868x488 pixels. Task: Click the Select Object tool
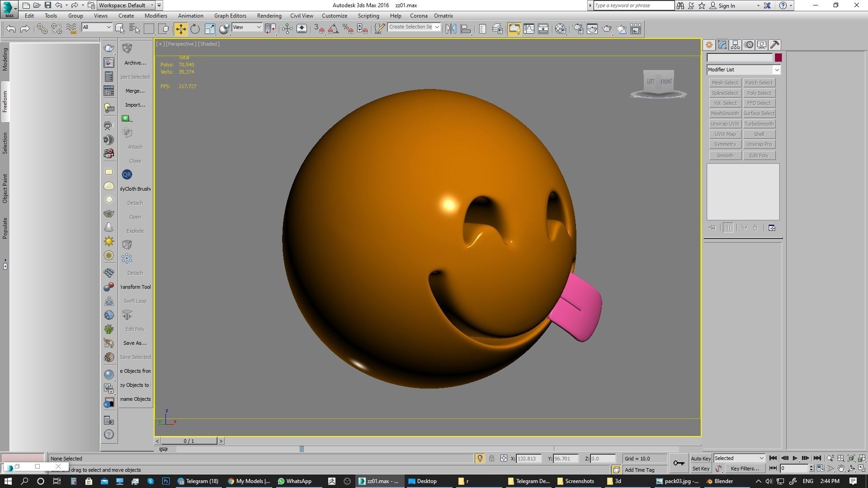[x=120, y=29]
